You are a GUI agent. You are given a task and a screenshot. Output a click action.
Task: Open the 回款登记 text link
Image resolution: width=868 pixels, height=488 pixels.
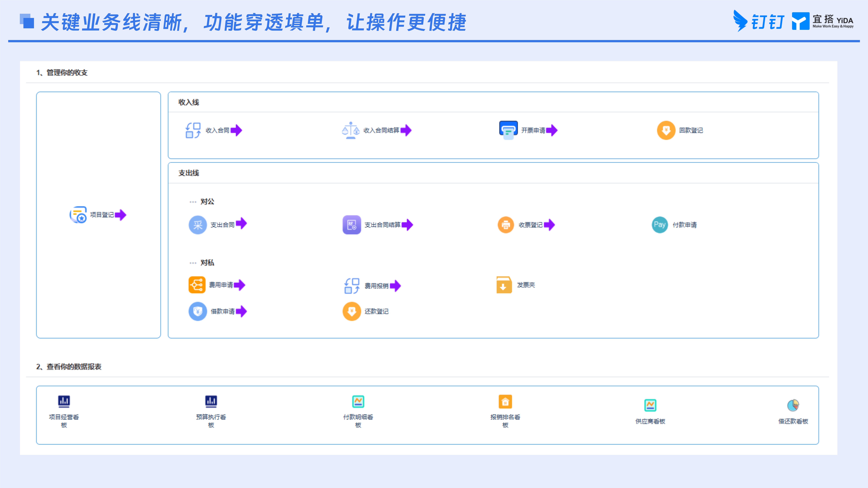691,130
